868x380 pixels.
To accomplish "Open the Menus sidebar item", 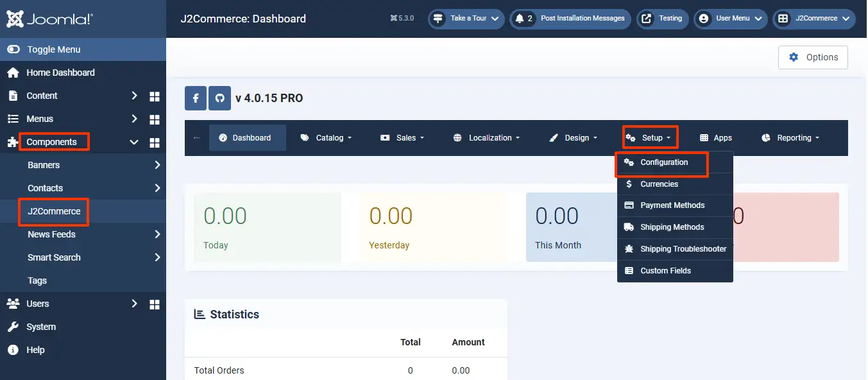I will (x=40, y=119).
